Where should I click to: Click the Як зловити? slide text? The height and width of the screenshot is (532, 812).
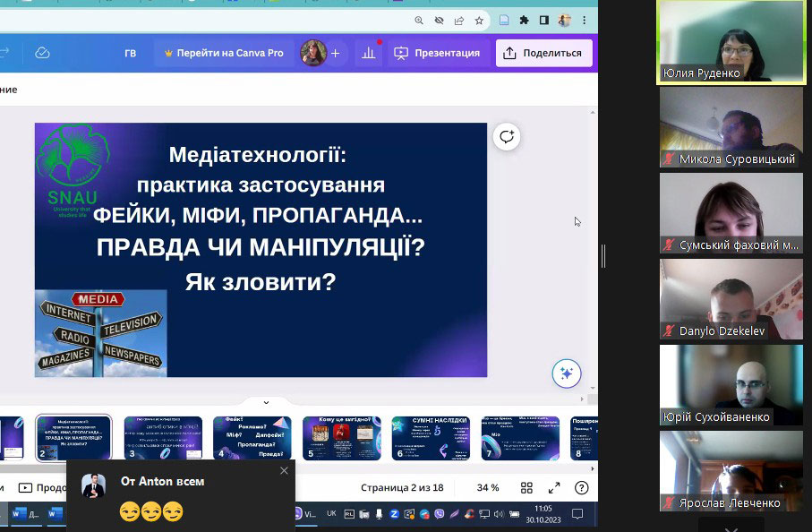coord(261,282)
